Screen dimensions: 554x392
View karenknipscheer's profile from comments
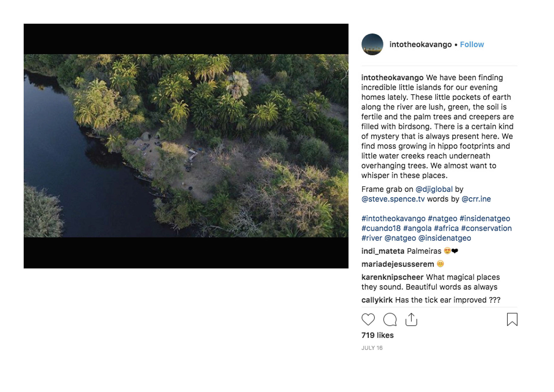[x=392, y=277]
